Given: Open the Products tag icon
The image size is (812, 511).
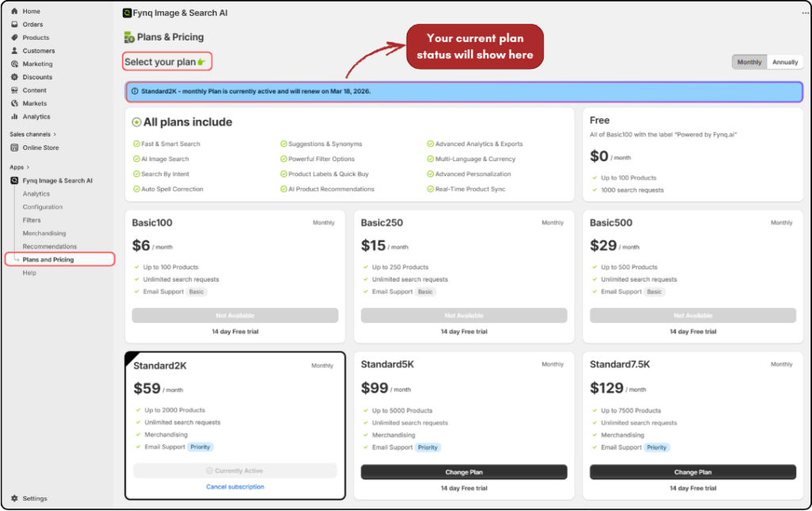Looking at the screenshot, I should (14, 37).
